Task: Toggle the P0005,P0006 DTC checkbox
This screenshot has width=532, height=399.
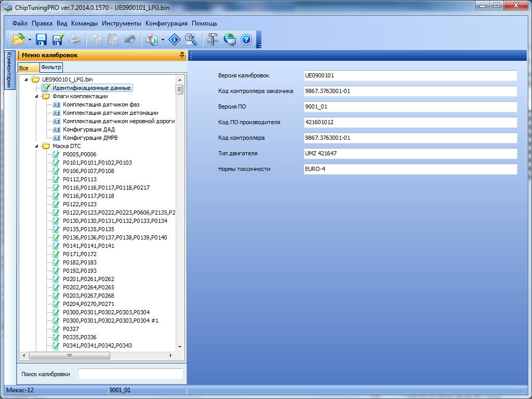Action: (x=57, y=154)
